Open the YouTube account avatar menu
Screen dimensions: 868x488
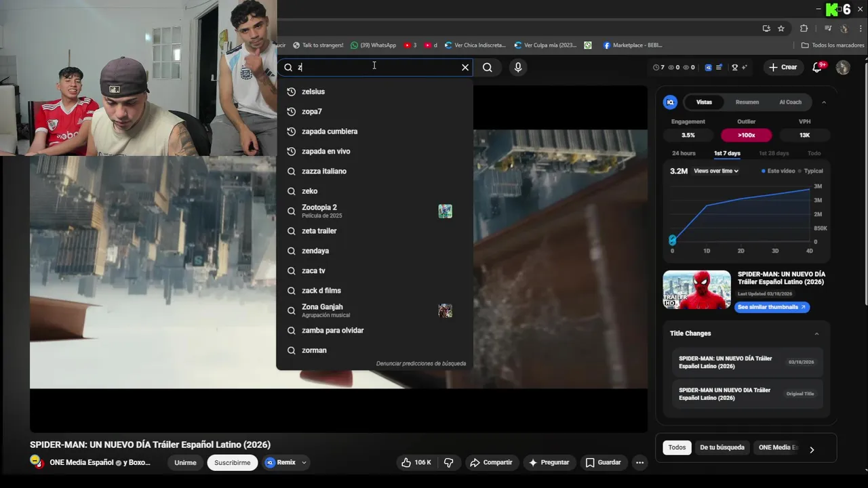pos(843,67)
